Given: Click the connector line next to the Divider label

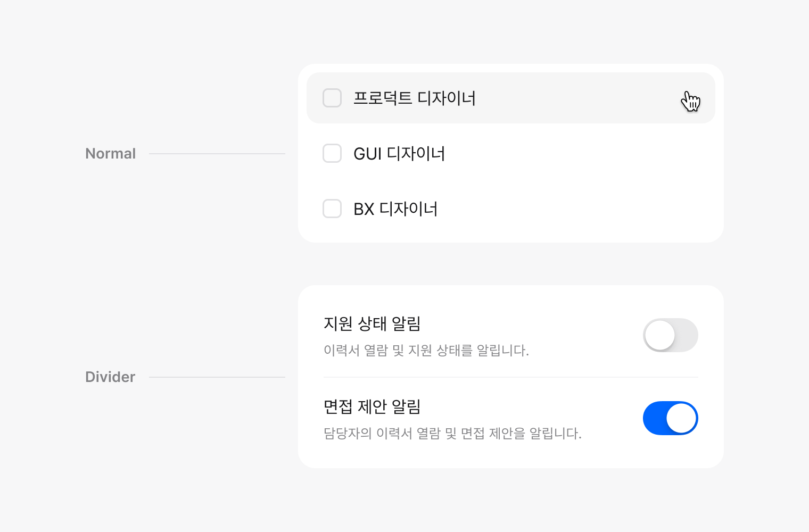Looking at the screenshot, I should tap(217, 377).
